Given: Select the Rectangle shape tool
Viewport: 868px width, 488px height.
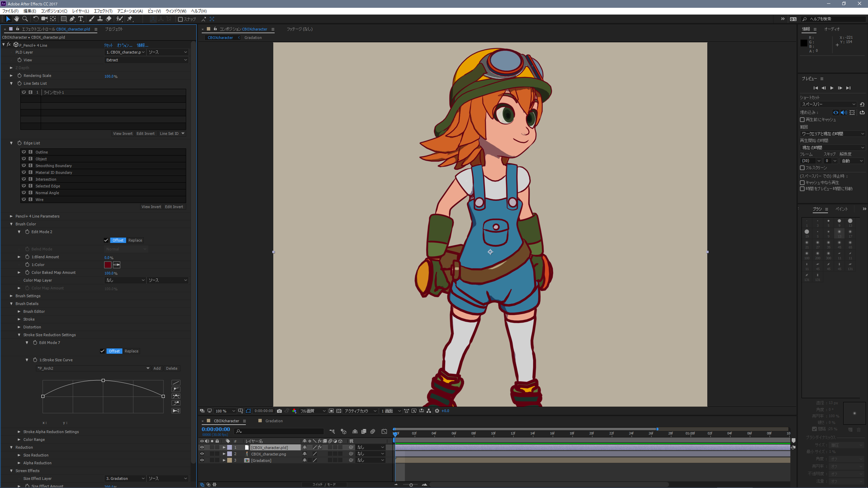Looking at the screenshot, I should click(63, 19).
